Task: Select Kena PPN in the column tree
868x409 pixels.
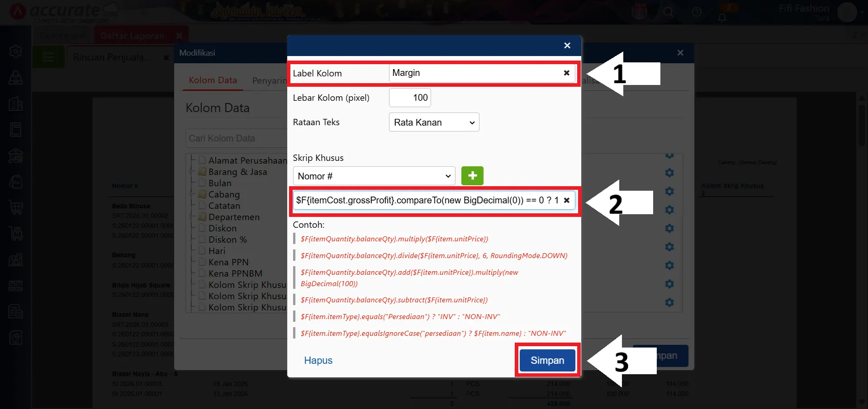Action: pyautogui.click(x=228, y=262)
